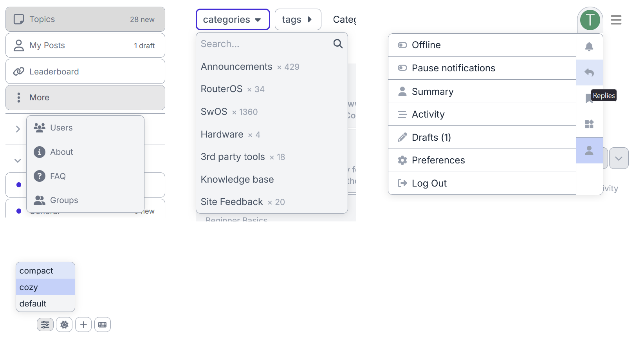Select Preferences from user menu

438,160
